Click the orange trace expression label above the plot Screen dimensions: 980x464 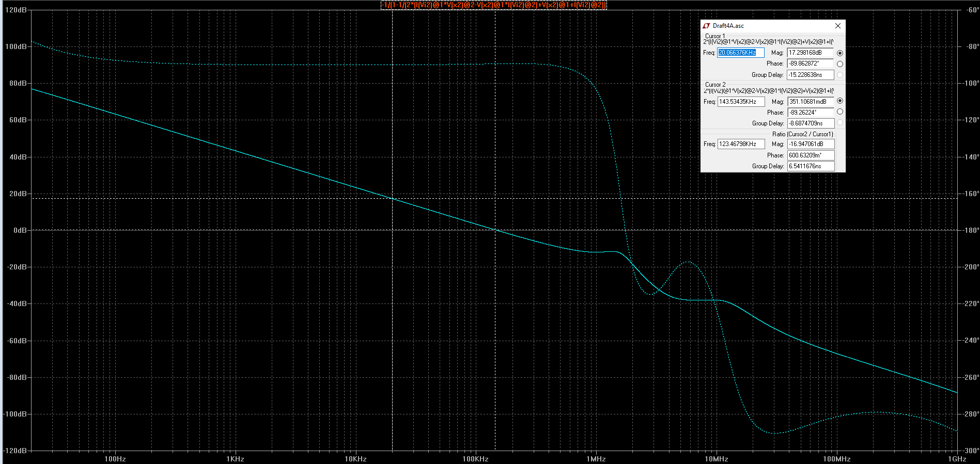(x=494, y=5)
